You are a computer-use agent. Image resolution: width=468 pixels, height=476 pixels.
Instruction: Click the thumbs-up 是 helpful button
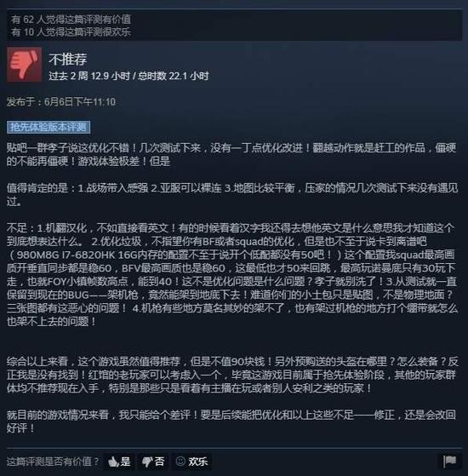pos(119,462)
